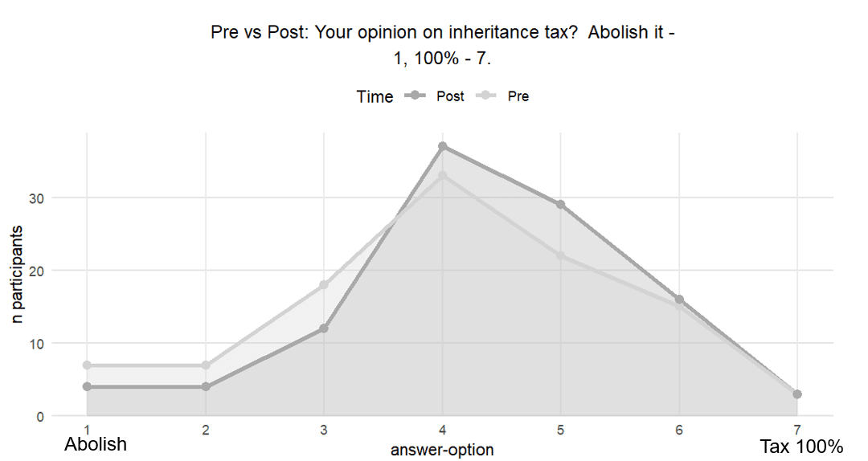The image size is (868, 461).
Task: Click the Post data point at option 2
Action: tap(206, 387)
